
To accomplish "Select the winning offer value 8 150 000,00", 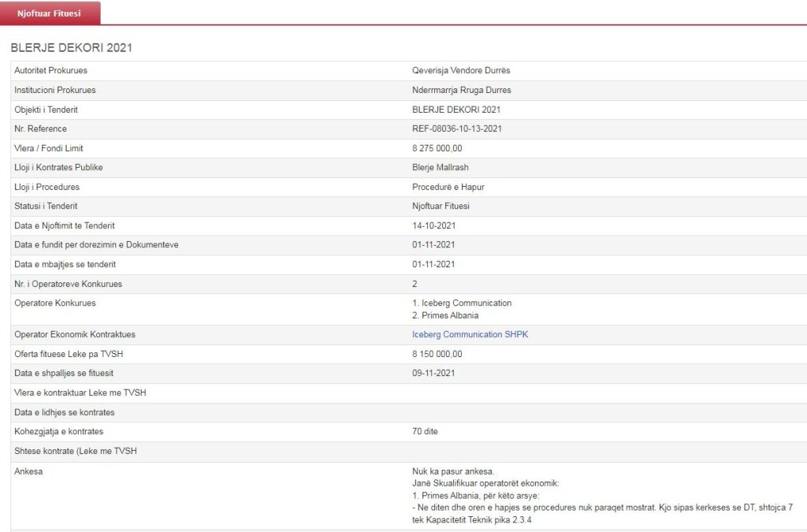I will click(x=437, y=354).
